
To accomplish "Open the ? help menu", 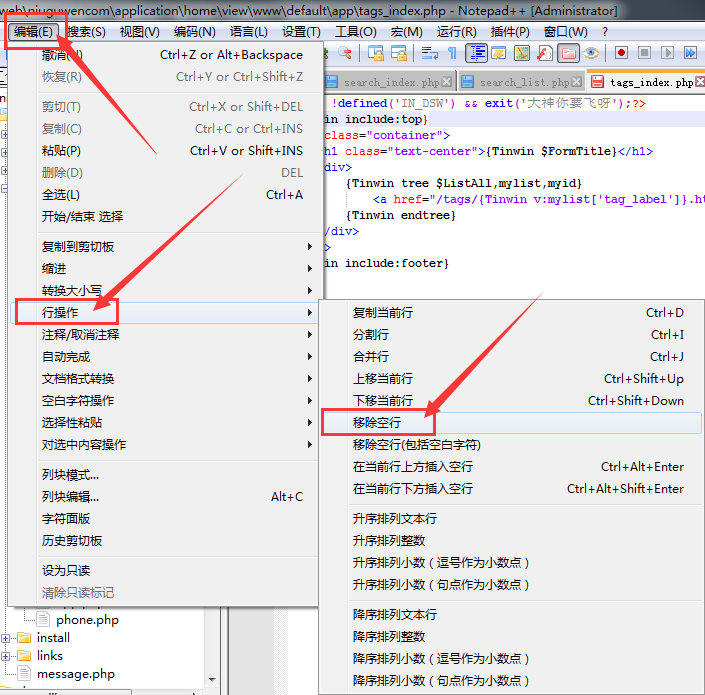I will 605,31.
